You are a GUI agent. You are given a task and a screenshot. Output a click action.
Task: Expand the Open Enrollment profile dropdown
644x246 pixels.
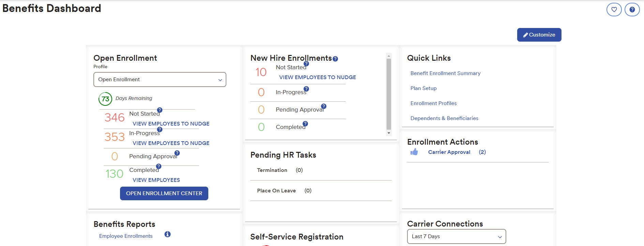(x=160, y=79)
